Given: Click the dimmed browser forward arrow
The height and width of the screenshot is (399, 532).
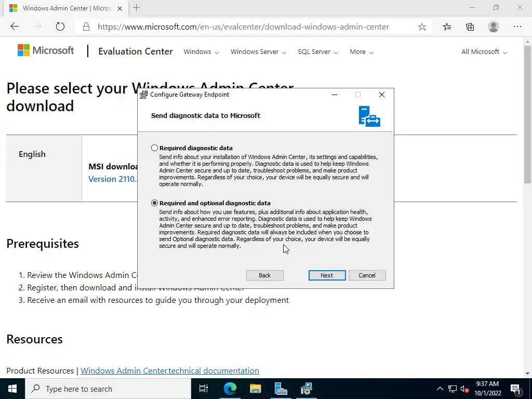Looking at the screenshot, I should [x=37, y=26].
